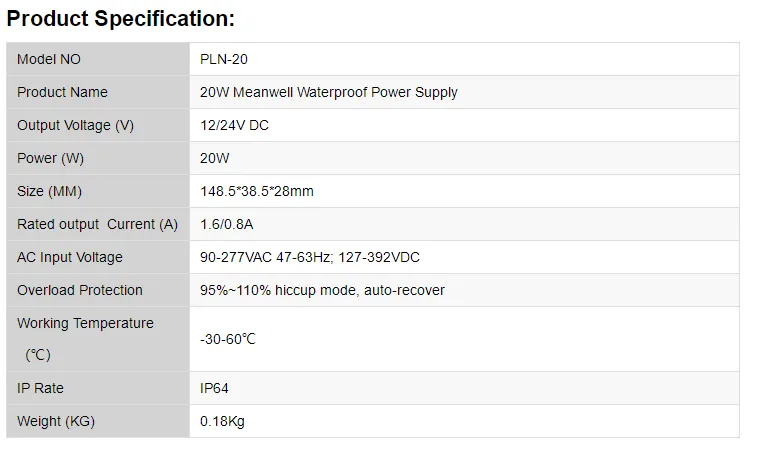Click the PLN-20 model value
Image resolution: width=783 pixels, height=466 pixels.
[x=224, y=59]
